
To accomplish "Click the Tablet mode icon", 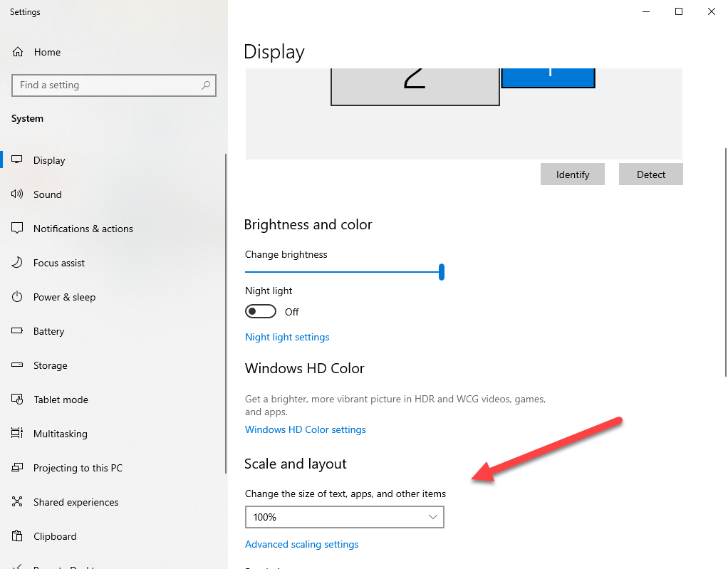I will 17,399.
